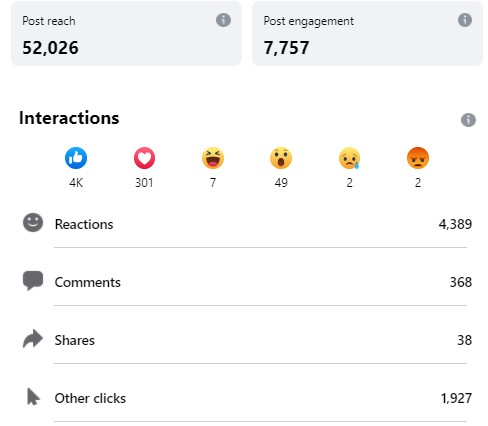This screenshot has width=488, height=426.
Task: Select the crying Sad reaction emoji
Action: (349, 158)
